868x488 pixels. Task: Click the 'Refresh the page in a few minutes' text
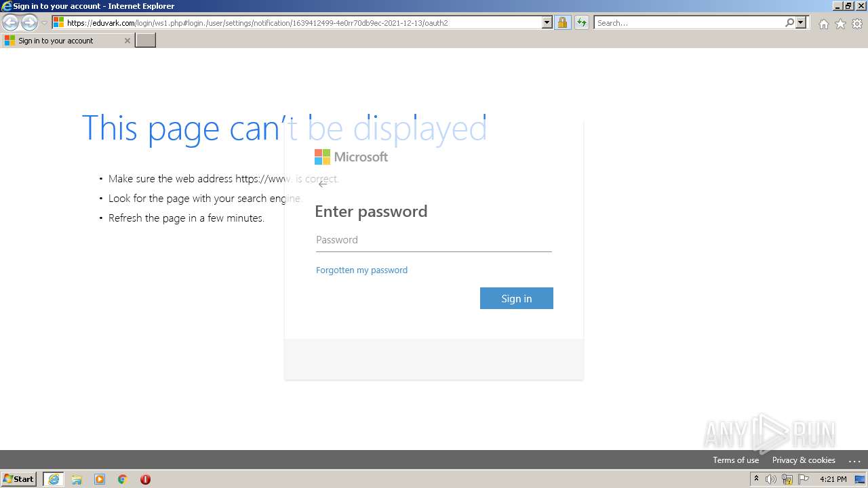coord(186,218)
